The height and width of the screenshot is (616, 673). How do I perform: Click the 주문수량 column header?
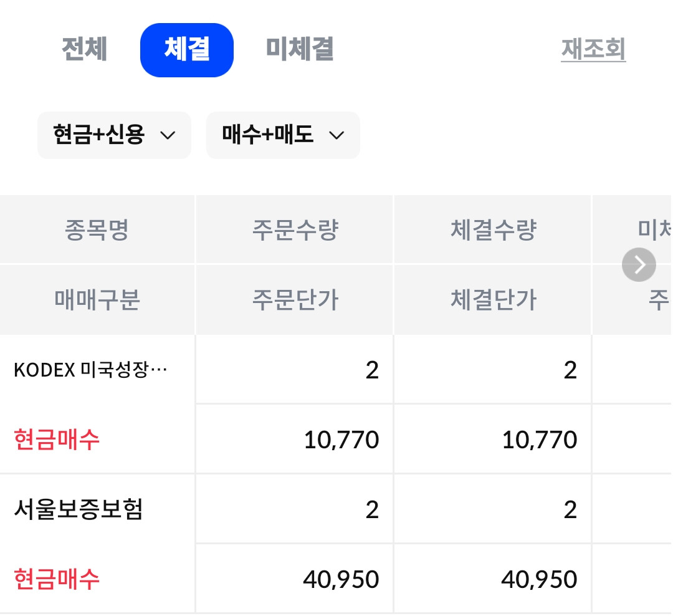click(x=294, y=229)
